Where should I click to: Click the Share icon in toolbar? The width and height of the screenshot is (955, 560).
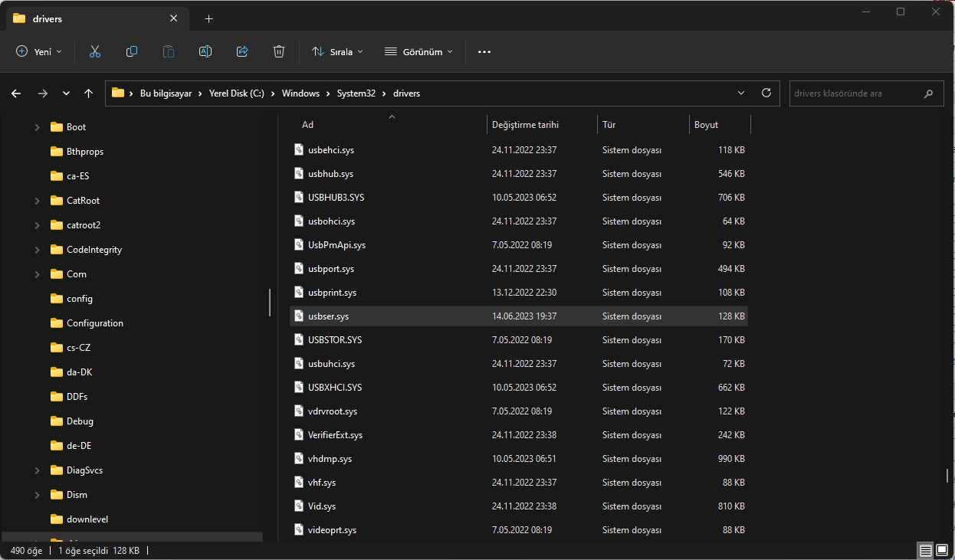pos(242,51)
